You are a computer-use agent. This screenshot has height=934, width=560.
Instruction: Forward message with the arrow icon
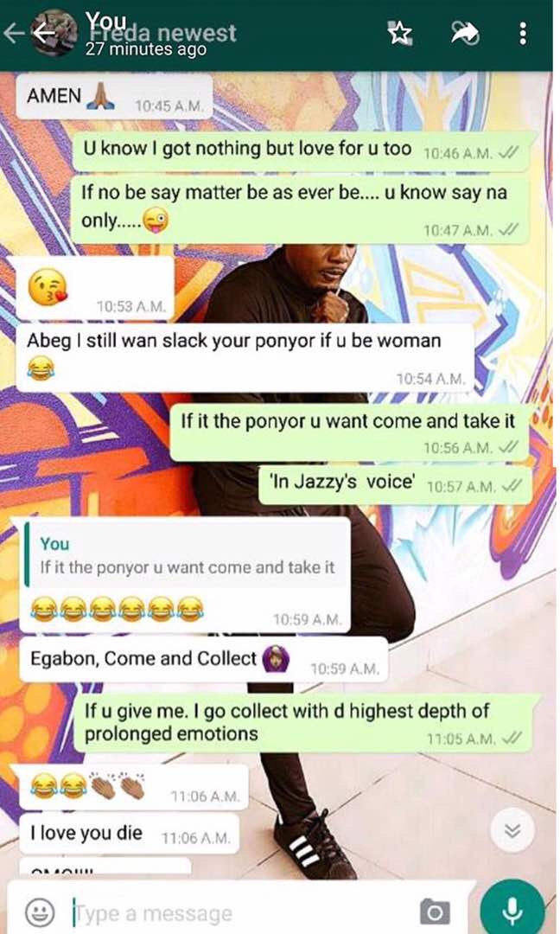[463, 34]
